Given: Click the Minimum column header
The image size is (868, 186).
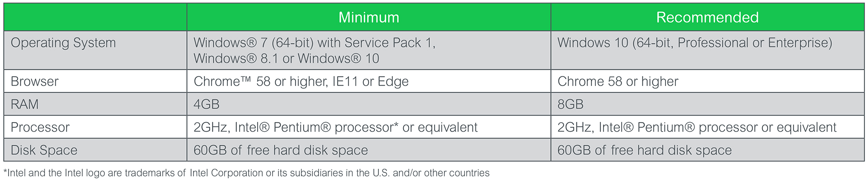Looking at the screenshot, I should pyautogui.click(x=369, y=17).
